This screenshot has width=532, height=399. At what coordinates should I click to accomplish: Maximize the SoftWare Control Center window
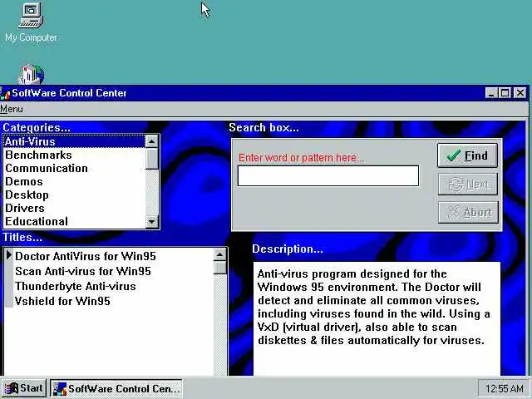tap(505, 93)
